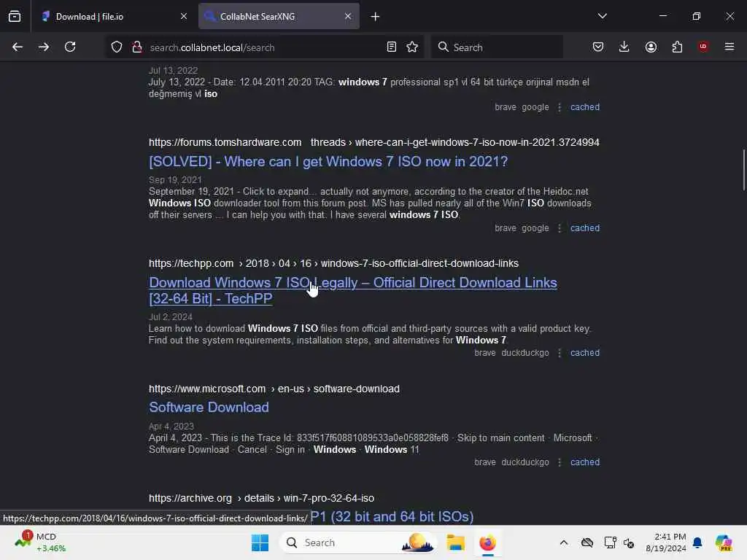Image resolution: width=747 pixels, height=560 pixels.
Task: Open Windows Start menu
Action: (x=260, y=542)
